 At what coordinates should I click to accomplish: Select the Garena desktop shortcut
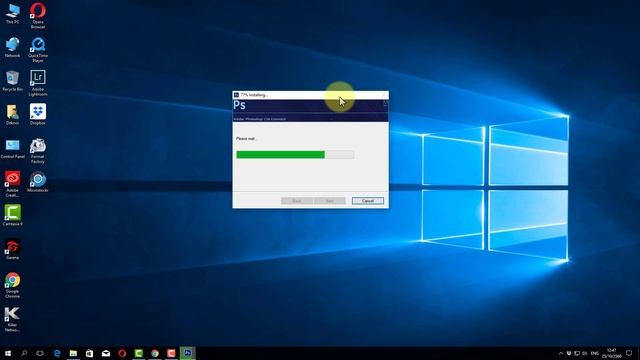13,249
